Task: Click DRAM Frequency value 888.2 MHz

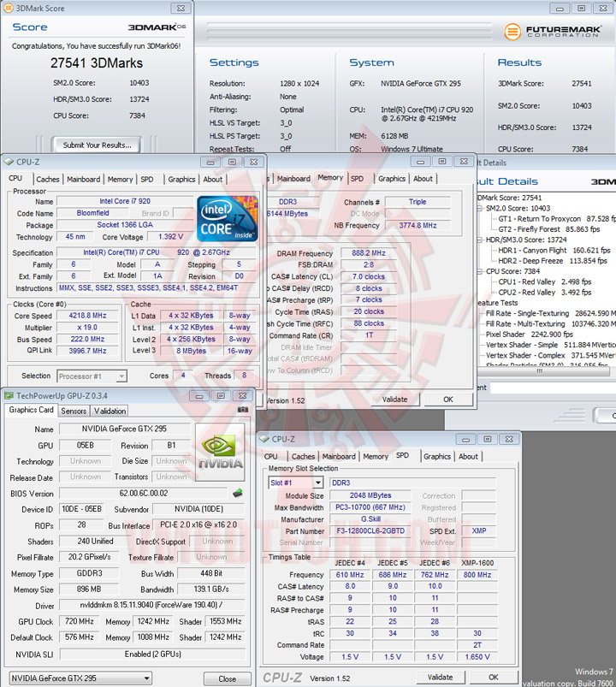Action: (369, 253)
